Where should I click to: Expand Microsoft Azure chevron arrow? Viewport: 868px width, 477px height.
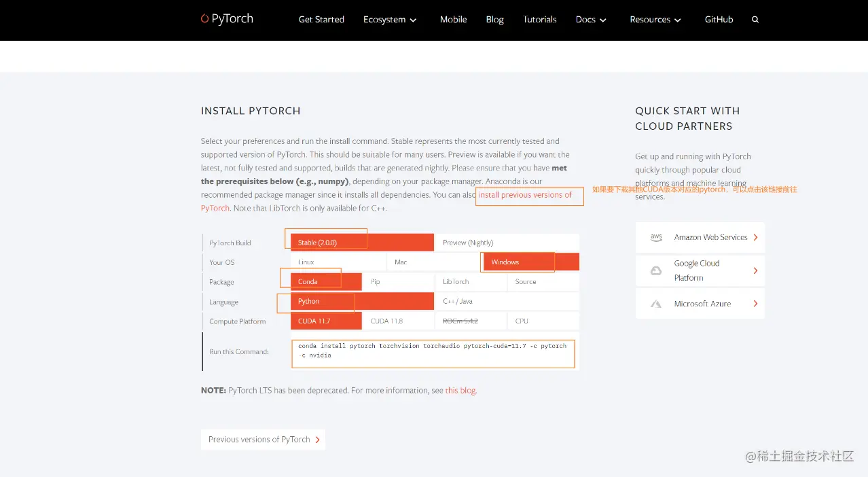click(x=755, y=304)
